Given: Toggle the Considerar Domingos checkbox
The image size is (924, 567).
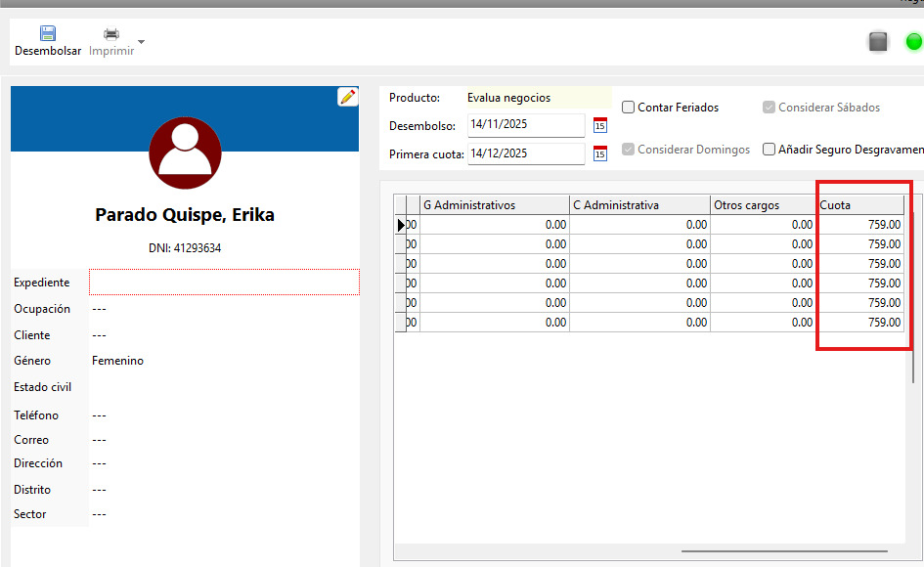Looking at the screenshot, I should pyautogui.click(x=629, y=150).
